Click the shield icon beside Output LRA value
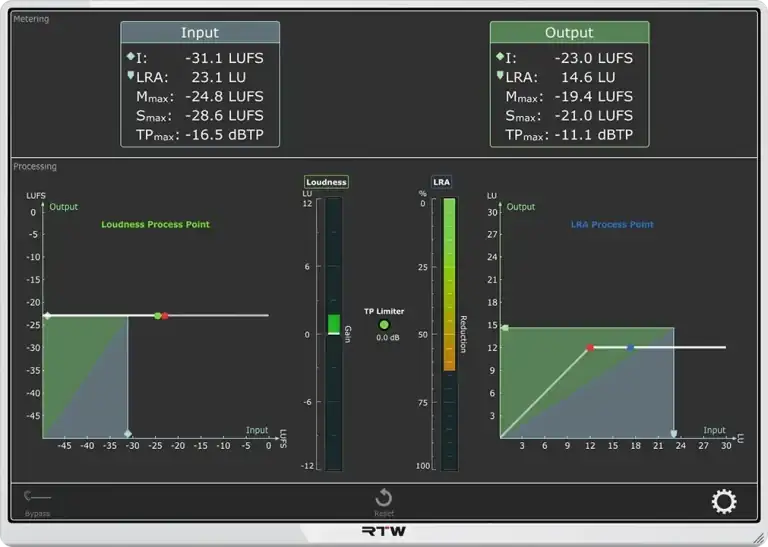768x547 pixels. (x=500, y=75)
